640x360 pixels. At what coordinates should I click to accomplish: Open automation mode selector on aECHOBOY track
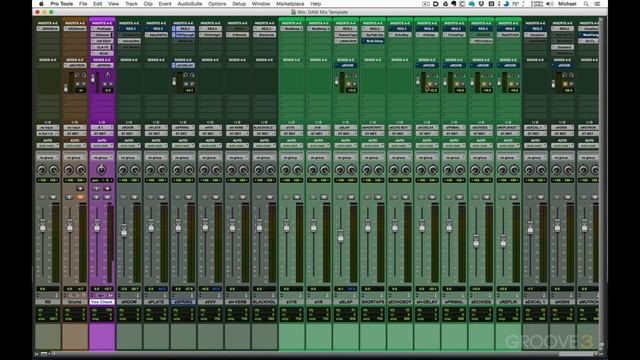pyautogui.click(x=400, y=146)
